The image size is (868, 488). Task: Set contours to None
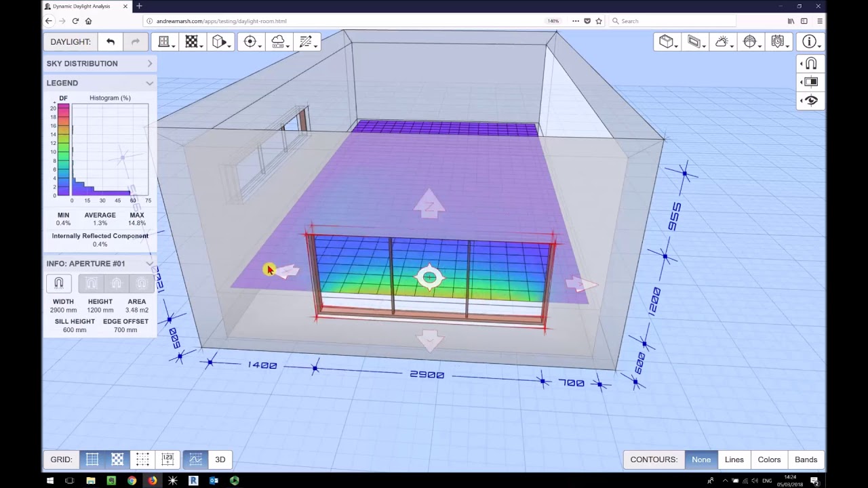(701, 460)
